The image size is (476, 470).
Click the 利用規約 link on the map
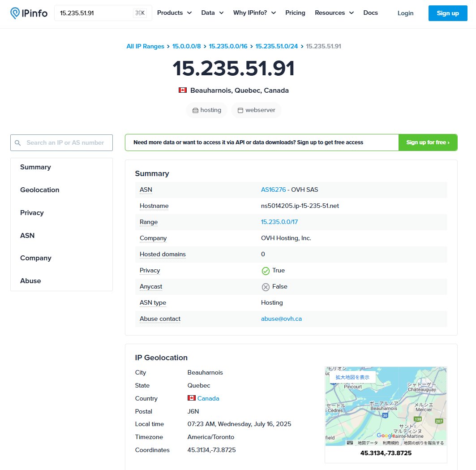[391, 443]
